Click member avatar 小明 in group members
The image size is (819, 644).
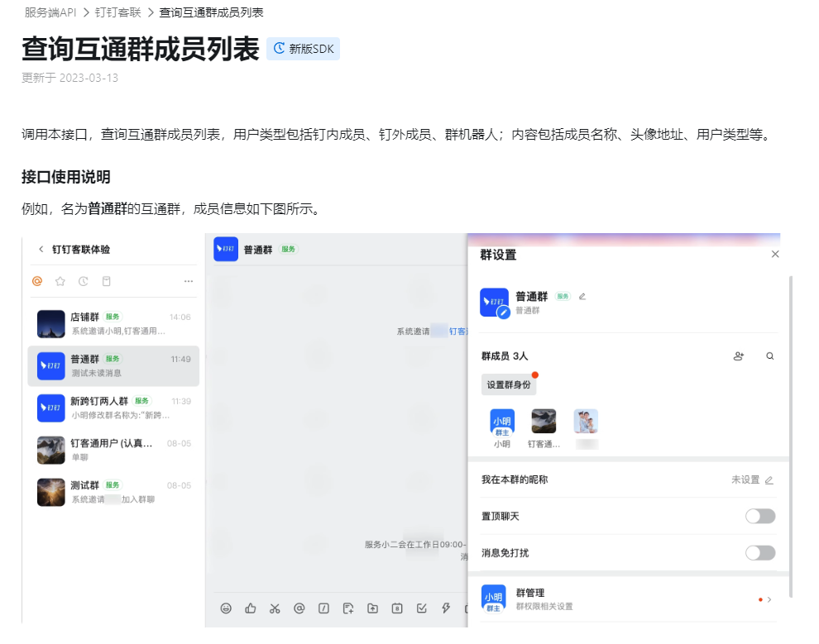[x=502, y=422]
